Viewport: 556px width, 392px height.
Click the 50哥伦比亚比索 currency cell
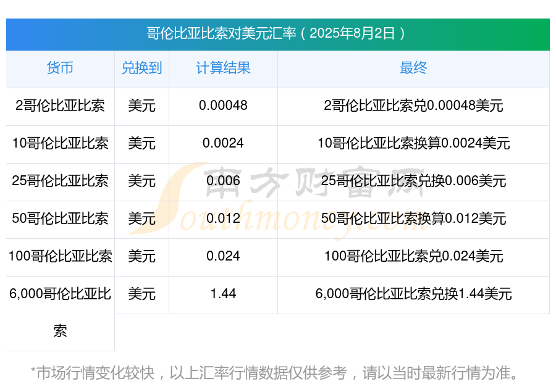tap(60, 219)
